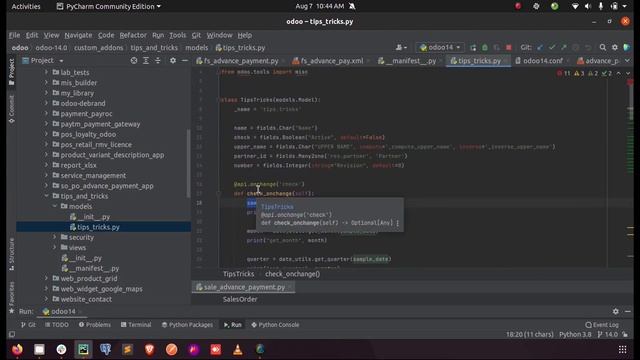Click Python 3.8 interpreter in status bar
This screenshot has width=640, height=360.
575,334
